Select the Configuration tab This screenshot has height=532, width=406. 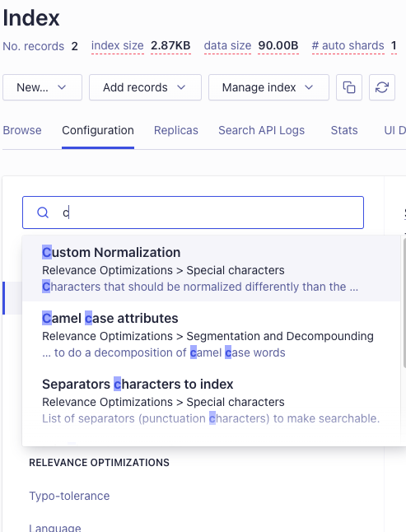coord(98,130)
